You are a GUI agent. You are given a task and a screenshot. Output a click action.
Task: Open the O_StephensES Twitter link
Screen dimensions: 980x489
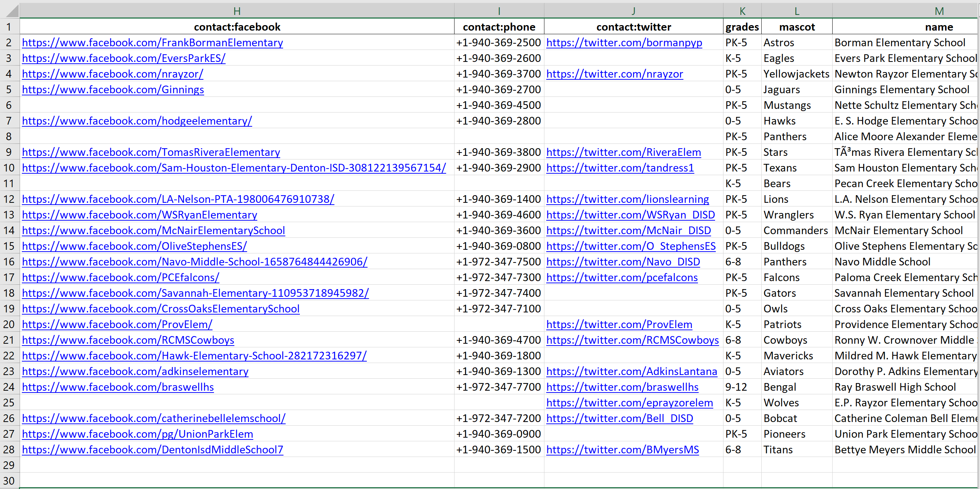[x=631, y=246]
